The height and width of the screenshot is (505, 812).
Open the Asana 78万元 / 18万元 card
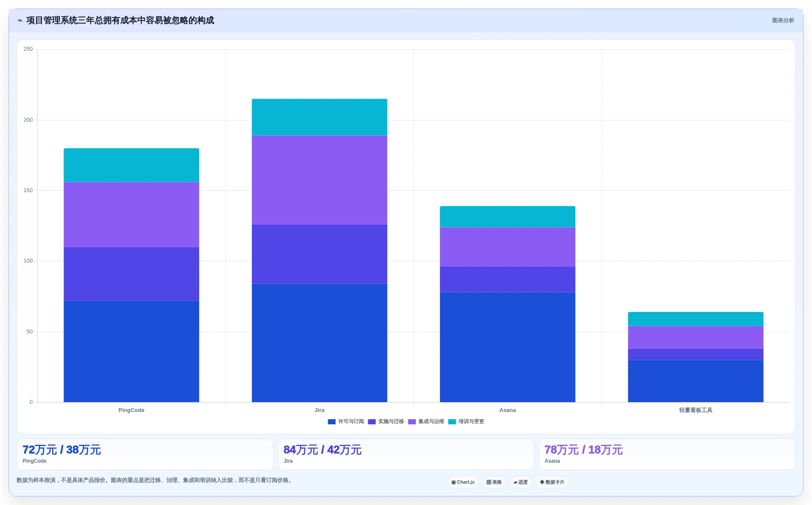[666, 454]
